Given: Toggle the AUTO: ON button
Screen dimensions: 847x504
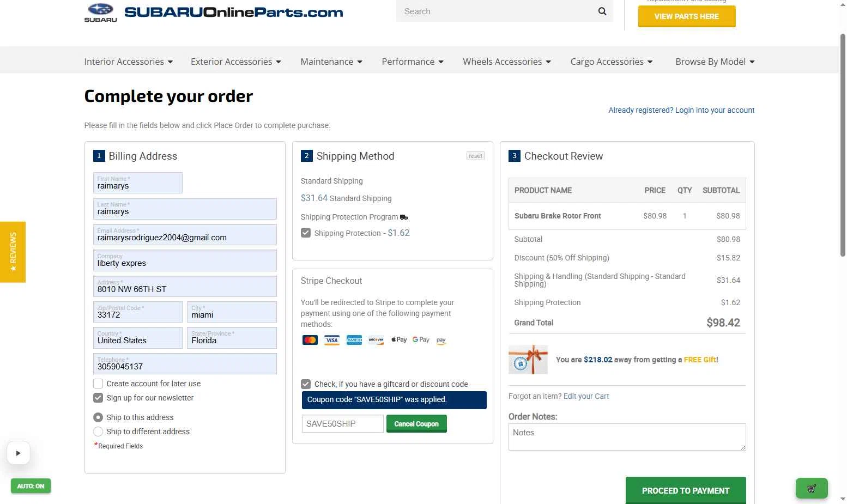Looking at the screenshot, I should 31,486.
